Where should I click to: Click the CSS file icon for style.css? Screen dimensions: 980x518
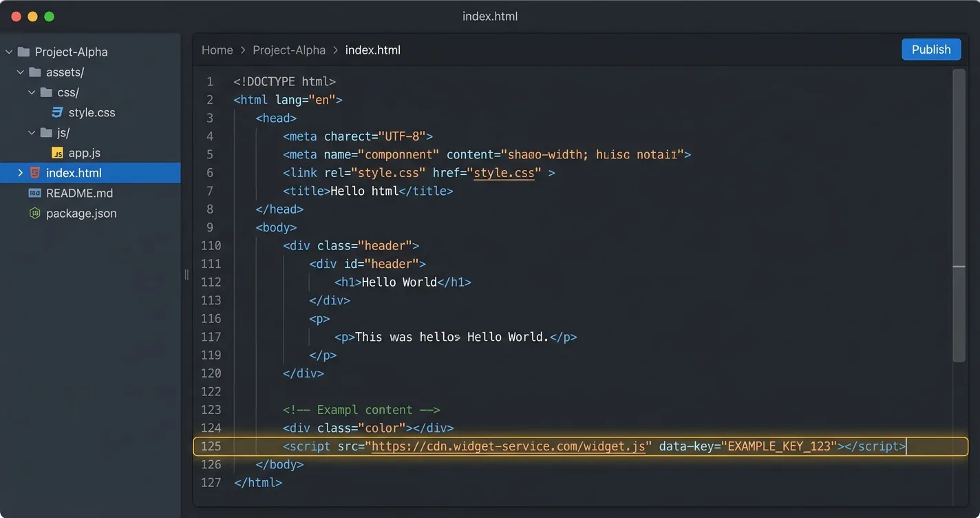pyautogui.click(x=58, y=112)
